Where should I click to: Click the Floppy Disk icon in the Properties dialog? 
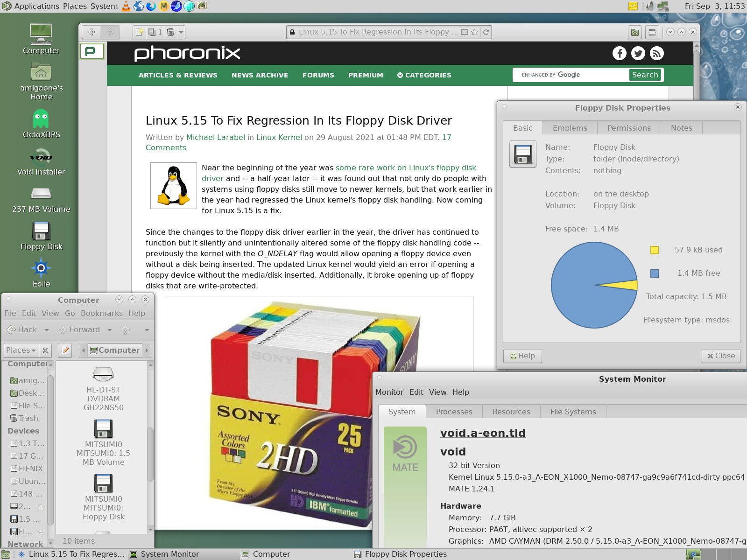point(523,154)
